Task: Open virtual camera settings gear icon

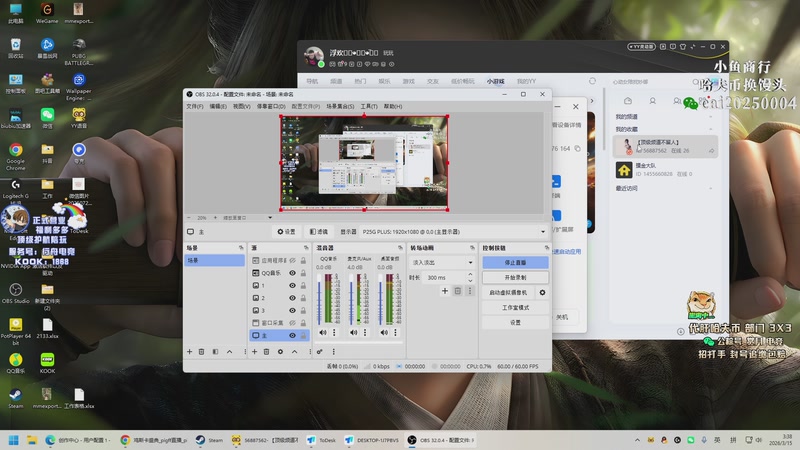Action: pyautogui.click(x=543, y=293)
